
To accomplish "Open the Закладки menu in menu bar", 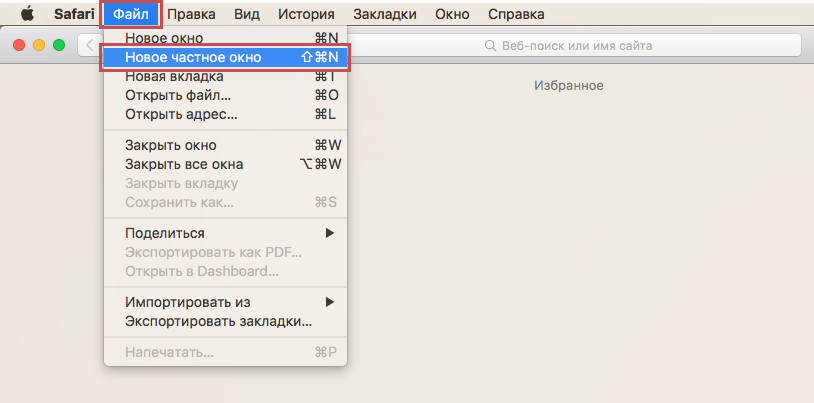I will 387,15.
